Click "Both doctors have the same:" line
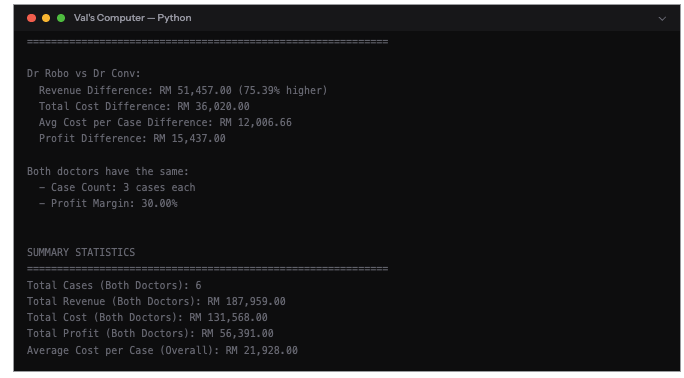684x378 pixels. tap(108, 171)
